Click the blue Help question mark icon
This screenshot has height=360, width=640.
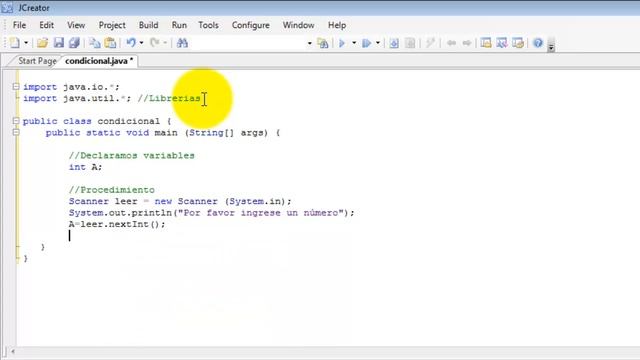[x=538, y=42]
